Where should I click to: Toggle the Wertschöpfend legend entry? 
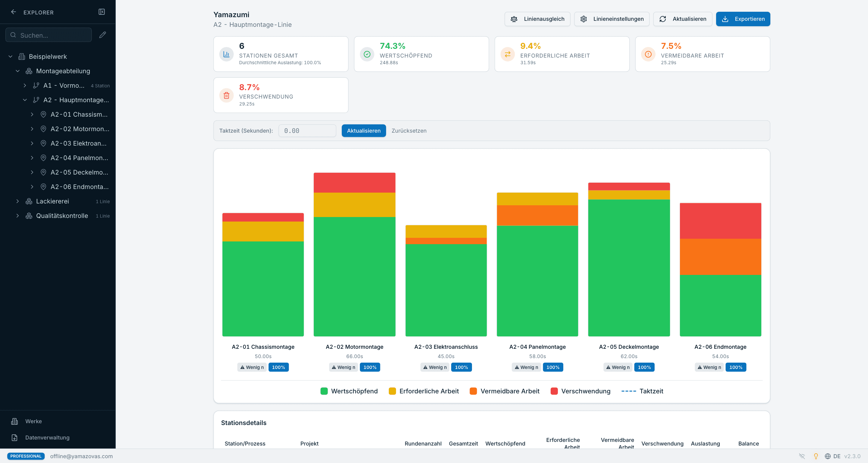[349, 391]
